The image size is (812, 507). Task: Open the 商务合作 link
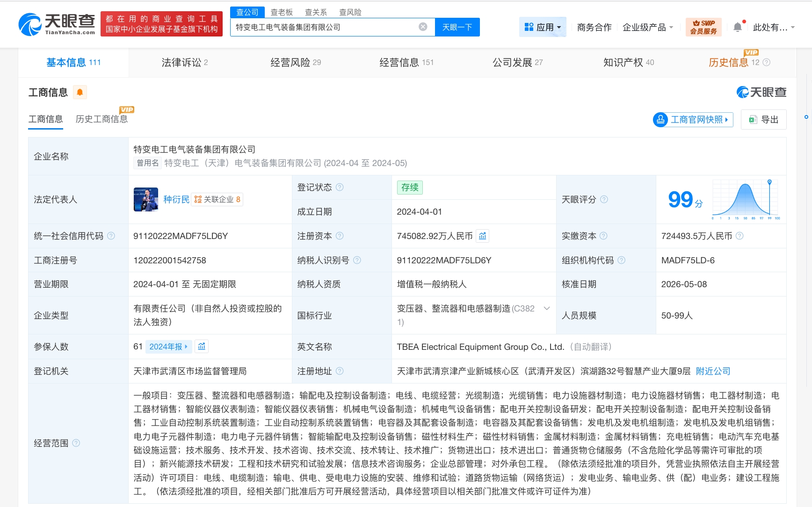click(x=594, y=27)
